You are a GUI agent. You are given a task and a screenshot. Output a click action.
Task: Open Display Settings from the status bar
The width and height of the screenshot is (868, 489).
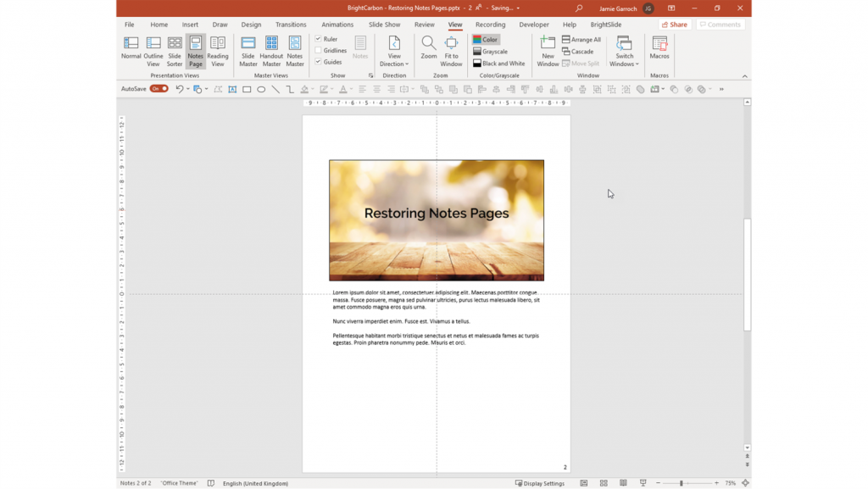click(x=541, y=482)
